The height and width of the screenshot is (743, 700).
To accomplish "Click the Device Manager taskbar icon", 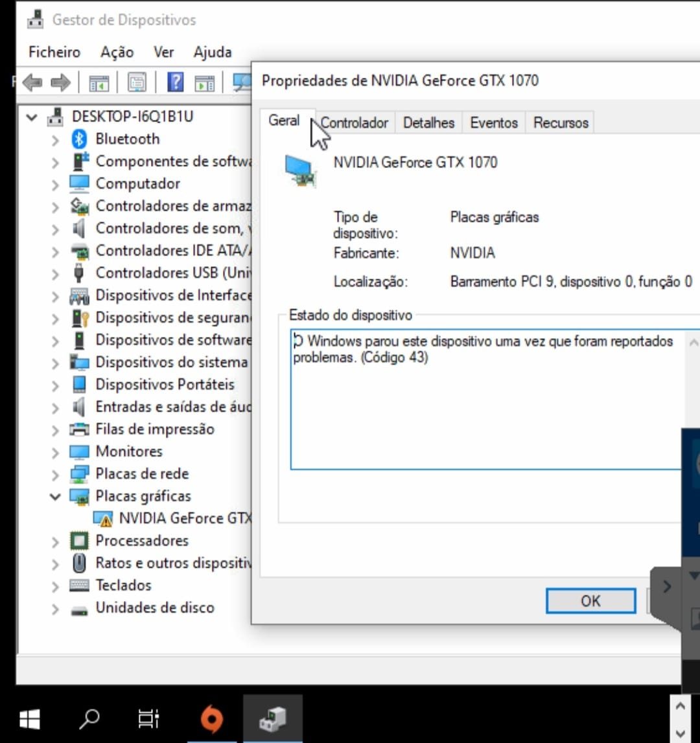I will pyautogui.click(x=273, y=719).
